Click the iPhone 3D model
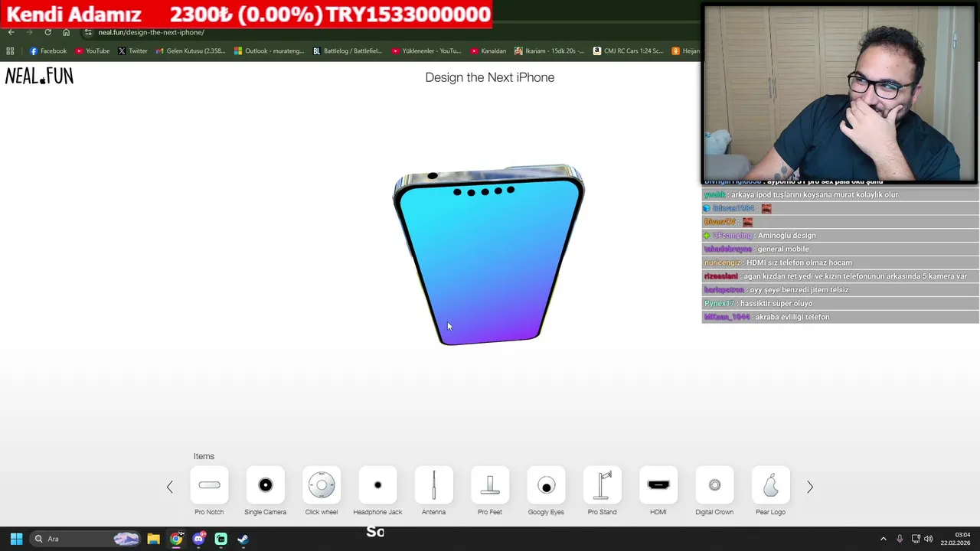Image resolution: width=980 pixels, height=551 pixels. tap(488, 254)
